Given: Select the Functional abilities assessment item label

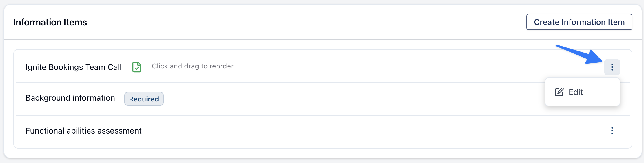Looking at the screenshot, I should pyautogui.click(x=83, y=131).
